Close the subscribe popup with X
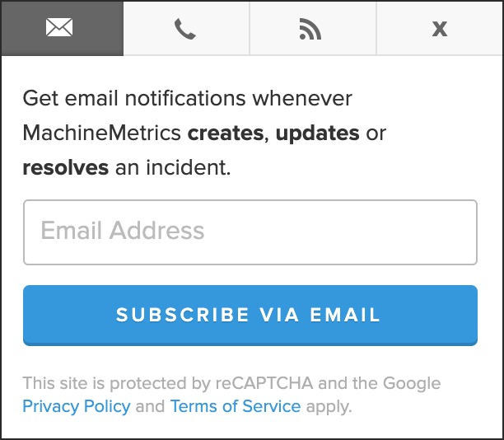Image resolution: width=504 pixels, height=440 pixels. [439, 28]
